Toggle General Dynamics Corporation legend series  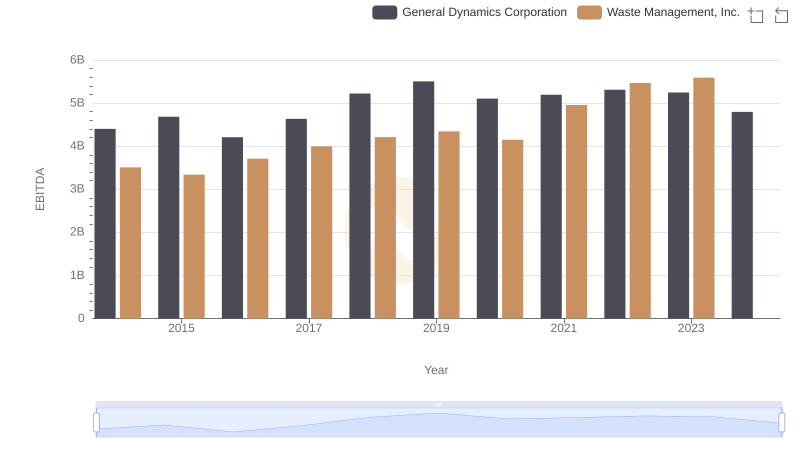click(x=469, y=12)
